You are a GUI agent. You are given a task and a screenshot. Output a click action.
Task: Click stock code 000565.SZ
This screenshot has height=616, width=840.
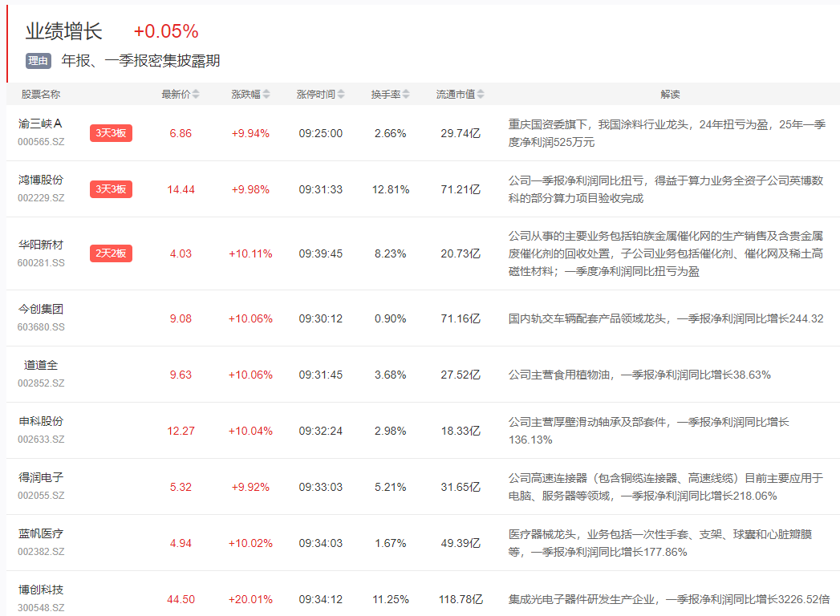click(41, 142)
